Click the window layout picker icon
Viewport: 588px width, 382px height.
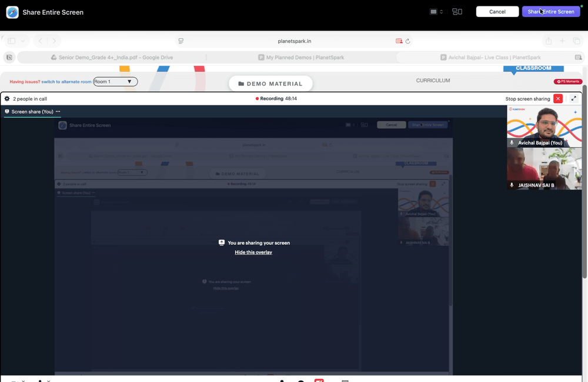pyautogui.click(x=457, y=12)
